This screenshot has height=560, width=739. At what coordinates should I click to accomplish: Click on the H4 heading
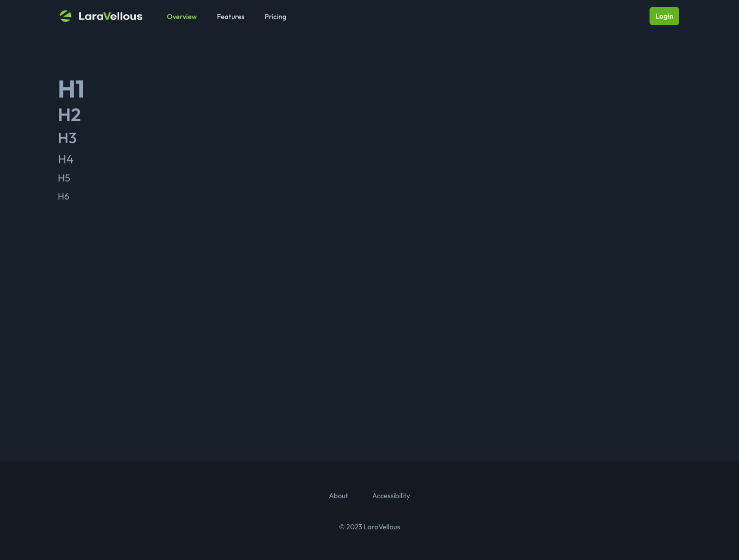[x=65, y=159]
